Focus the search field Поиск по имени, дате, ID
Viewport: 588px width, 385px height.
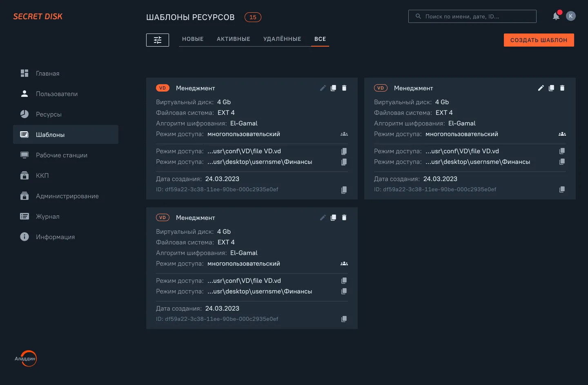tap(472, 16)
